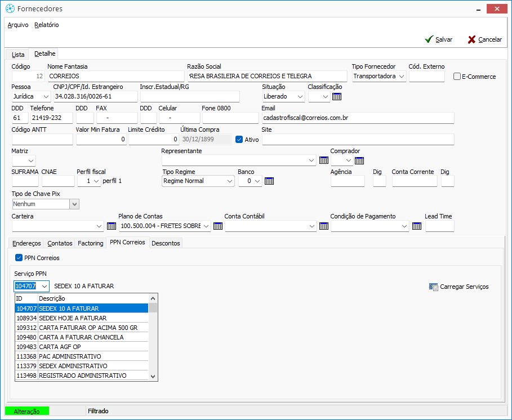Open the Pessoa Jurídica dropdown
Viewport: 512px width, 420px height.
[x=46, y=97]
